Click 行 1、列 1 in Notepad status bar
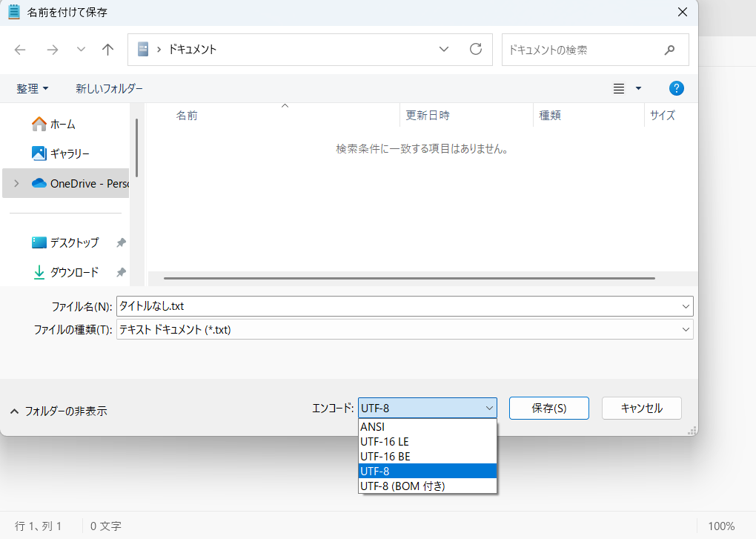Viewport: 756px width, 539px height. (38, 526)
